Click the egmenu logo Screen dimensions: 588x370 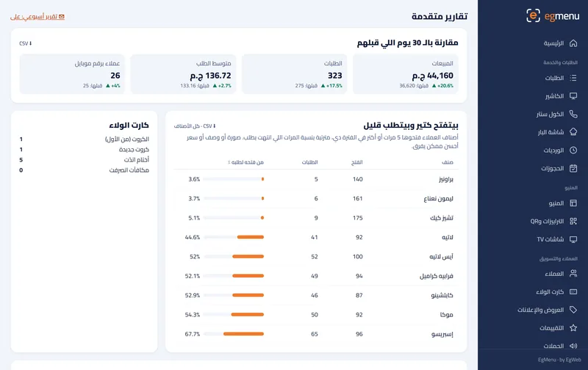pos(553,15)
